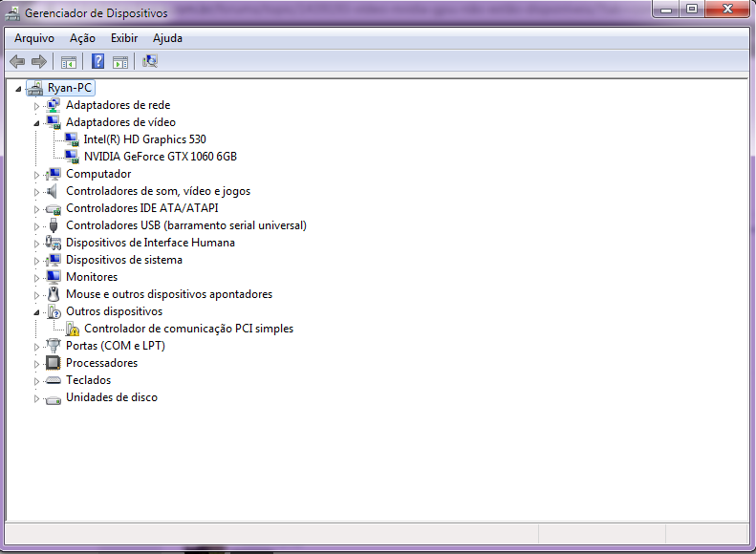This screenshot has height=554, width=756.
Task: Click the Back arrow toolbar icon
Action: pos(17,62)
